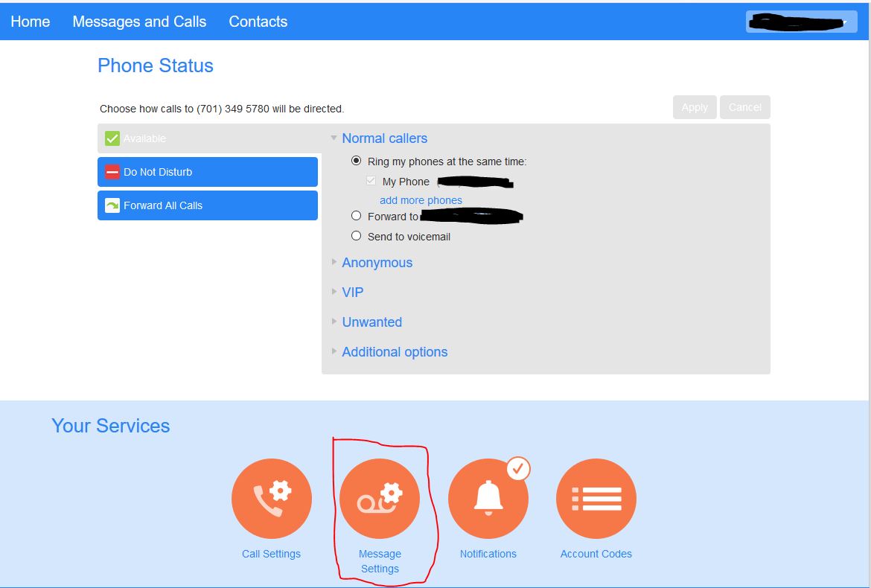Open the Message Settings voicemail icon

[x=380, y=499]
